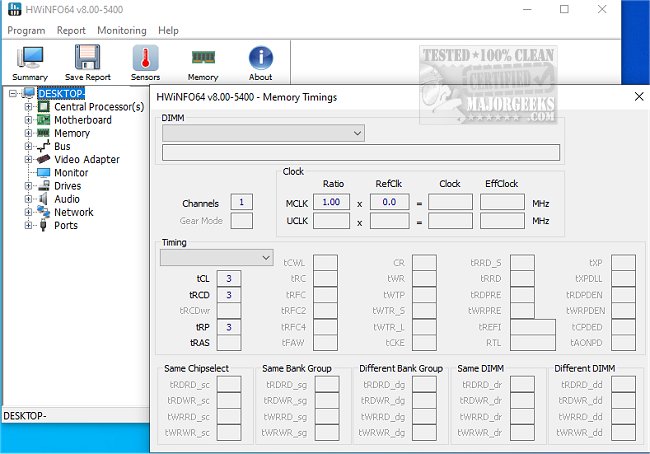Select the Monitor tree item
The width and height of the screenshot is (650, 454).
click(x=71, y=172)
